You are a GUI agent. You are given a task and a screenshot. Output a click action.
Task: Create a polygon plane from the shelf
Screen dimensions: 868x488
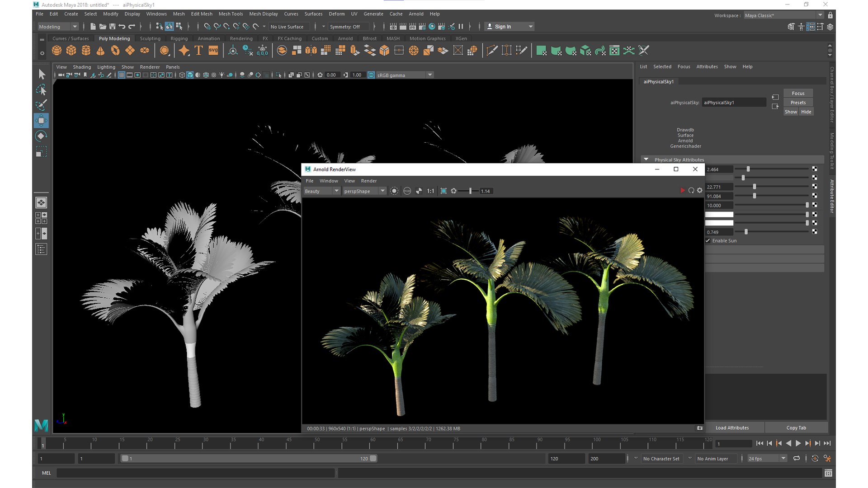130,51
